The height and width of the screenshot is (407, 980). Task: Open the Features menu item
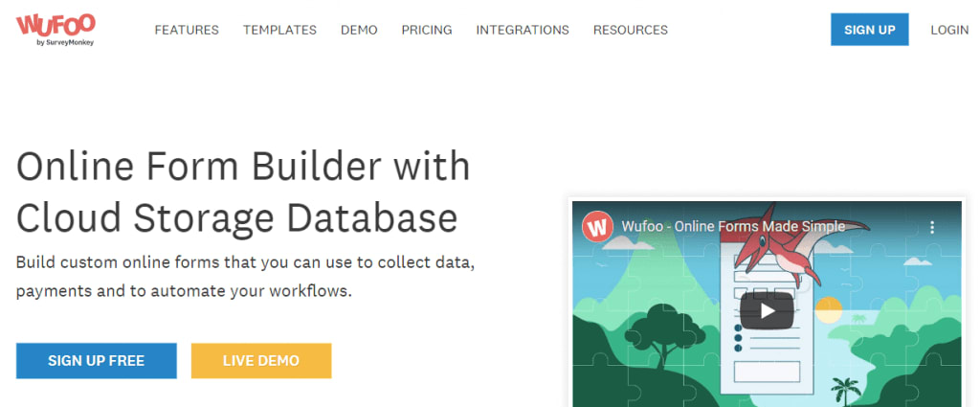[187, 30]
